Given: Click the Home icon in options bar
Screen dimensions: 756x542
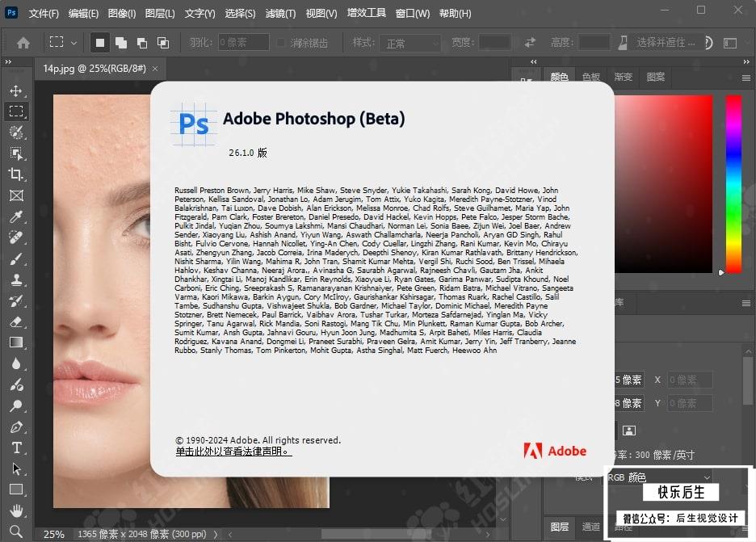Looking at the screenshot, I should coord(23,43).
